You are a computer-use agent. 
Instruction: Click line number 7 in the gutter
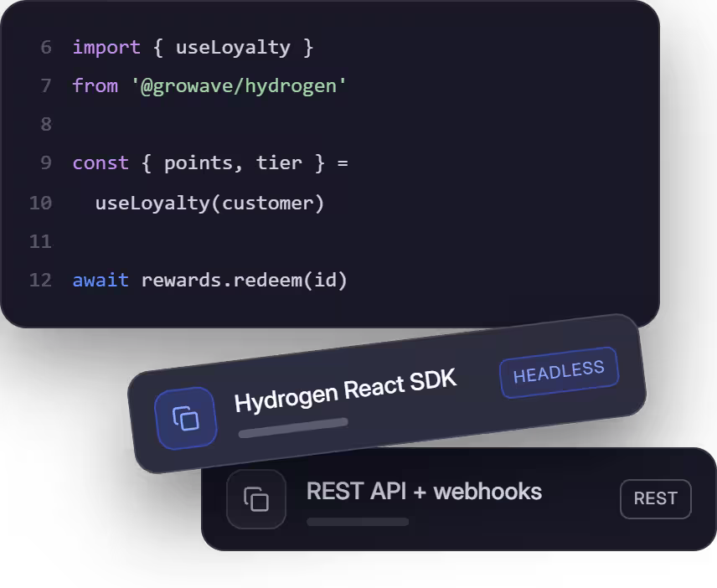[x=46, y=85]
